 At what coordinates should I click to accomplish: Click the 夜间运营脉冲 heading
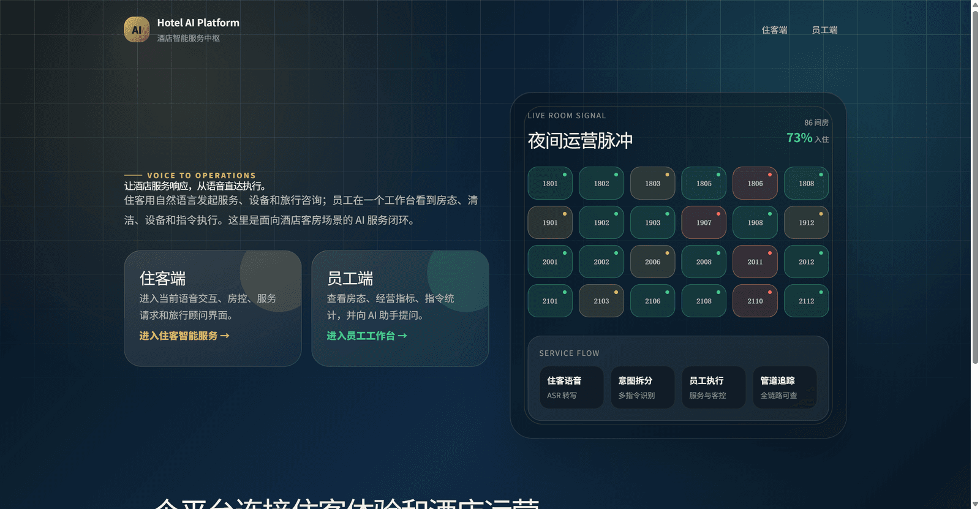[x=580, y=140]
